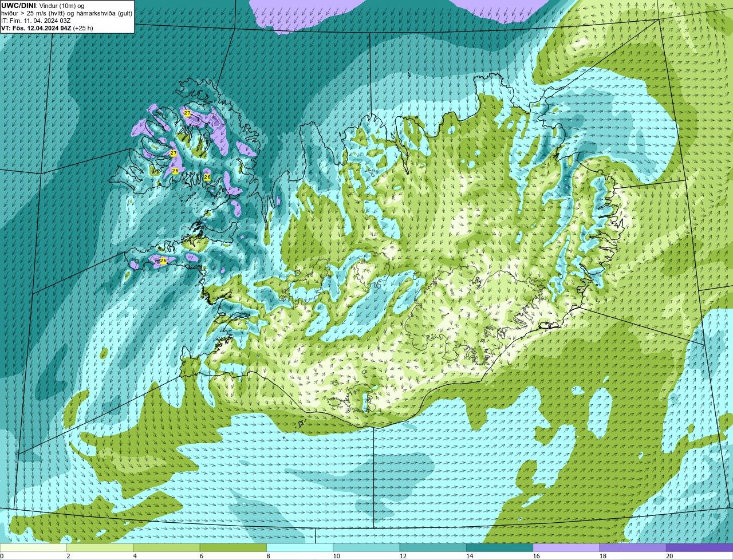Pick the 16–18 m/s light purple scale swatch

(x=566, y=547)
